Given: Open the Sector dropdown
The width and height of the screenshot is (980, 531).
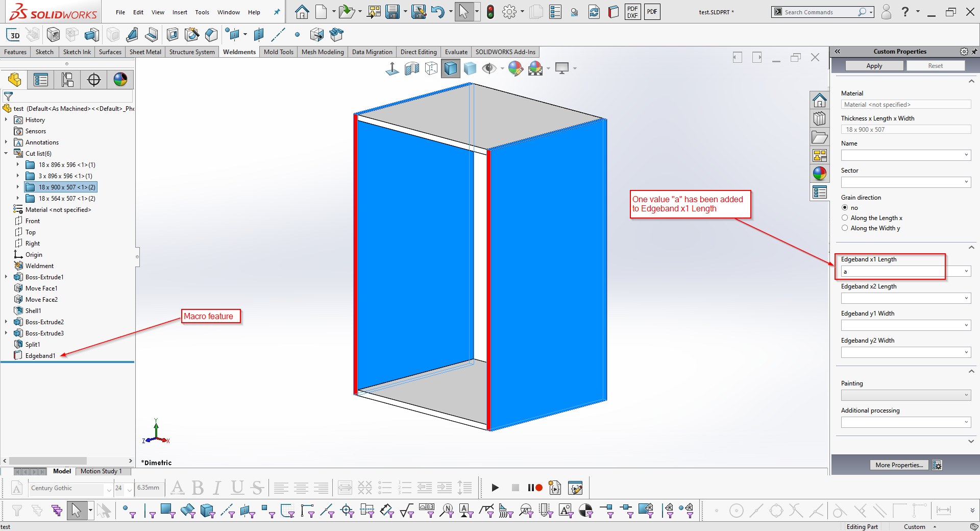Looking at the screenshot, I should [x=966, y=182].
